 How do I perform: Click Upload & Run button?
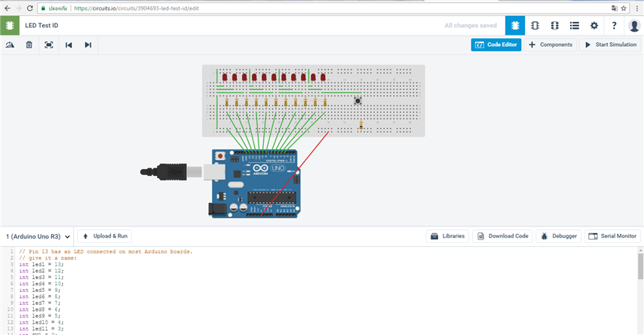tap(105, 236)
